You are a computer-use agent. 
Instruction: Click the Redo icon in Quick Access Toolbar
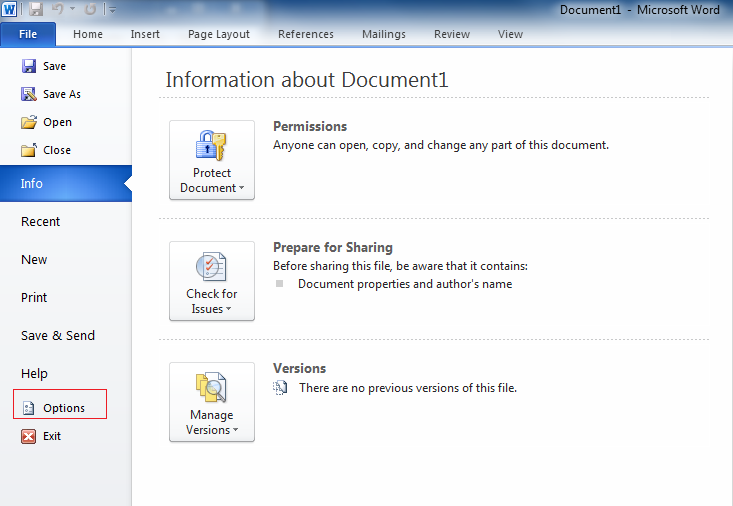90,9
